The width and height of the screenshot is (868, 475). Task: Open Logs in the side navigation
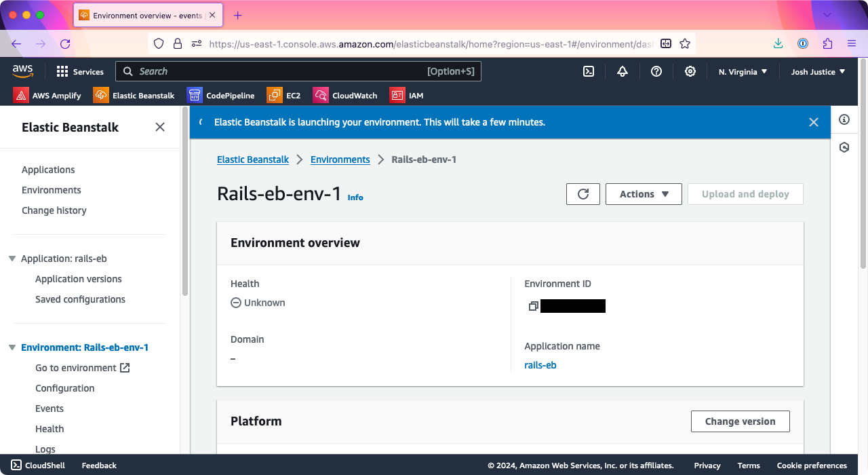coord(45,449)
